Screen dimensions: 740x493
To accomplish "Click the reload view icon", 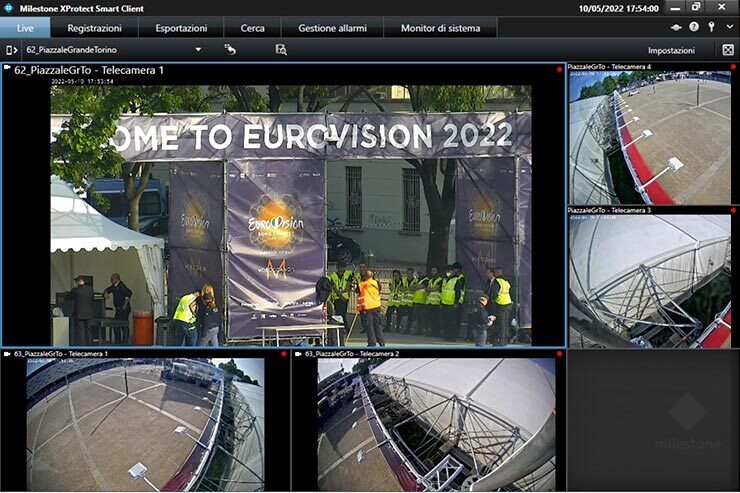I will pos(230,49).
